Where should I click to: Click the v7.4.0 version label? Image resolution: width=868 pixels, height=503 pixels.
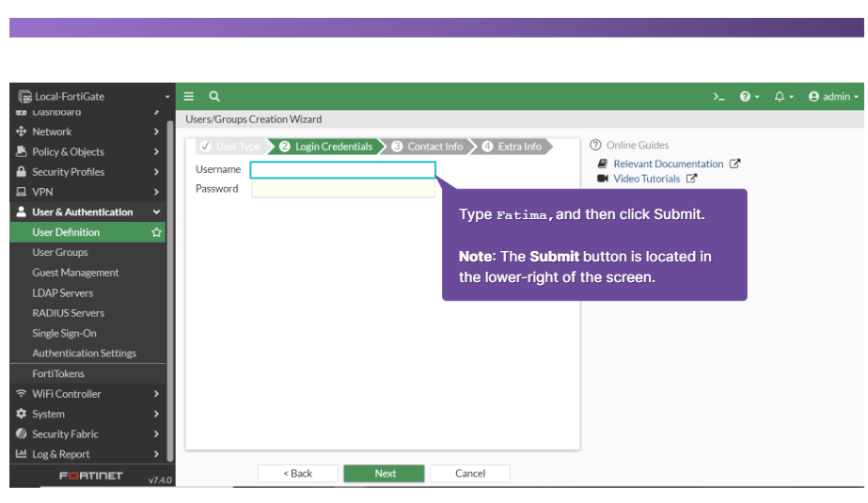click(160, 479)
